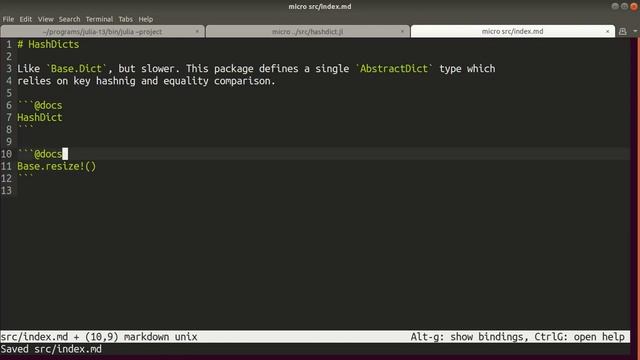Open the Edit menu
Screen dimensions: 640x360
(x=26, y=19)
